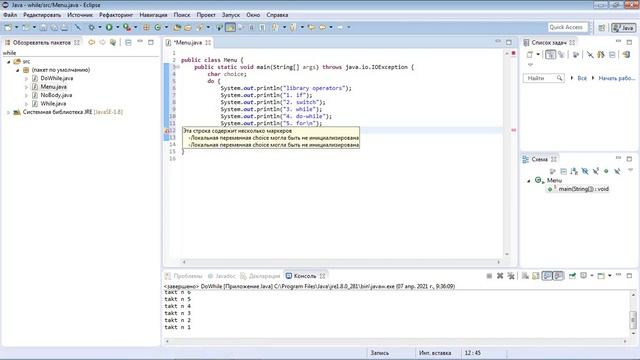Toggle Hide Non-Public Members green dot
The height and width of the screenshot is (360, 640).
click(x=606, y=171)
